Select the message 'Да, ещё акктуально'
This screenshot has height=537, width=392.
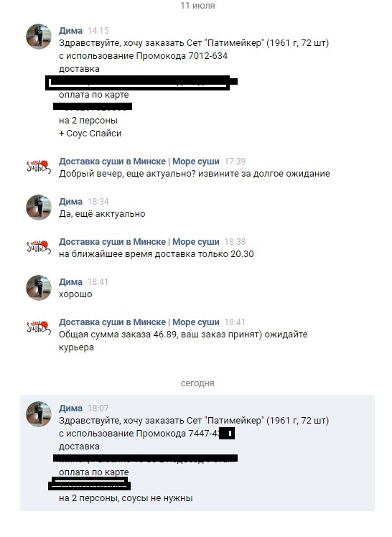point(102,214)
